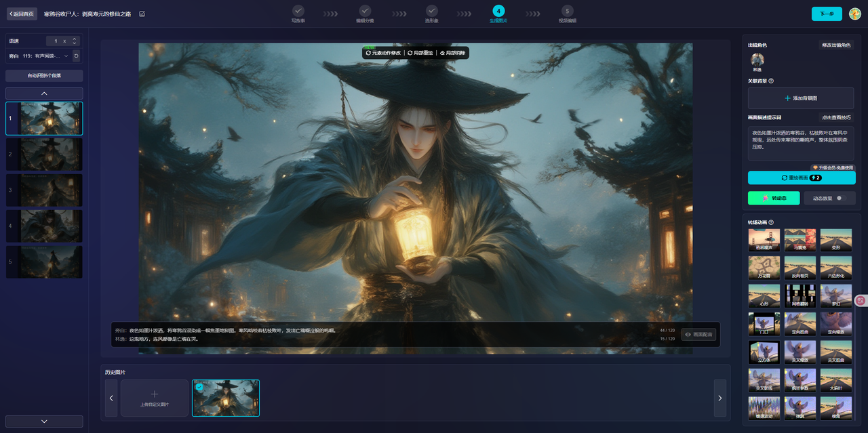Image resolution: width=868 pixels, height=433 pixels.
Task: Collapse scene list with up chevron
Action: pos(44,93)
